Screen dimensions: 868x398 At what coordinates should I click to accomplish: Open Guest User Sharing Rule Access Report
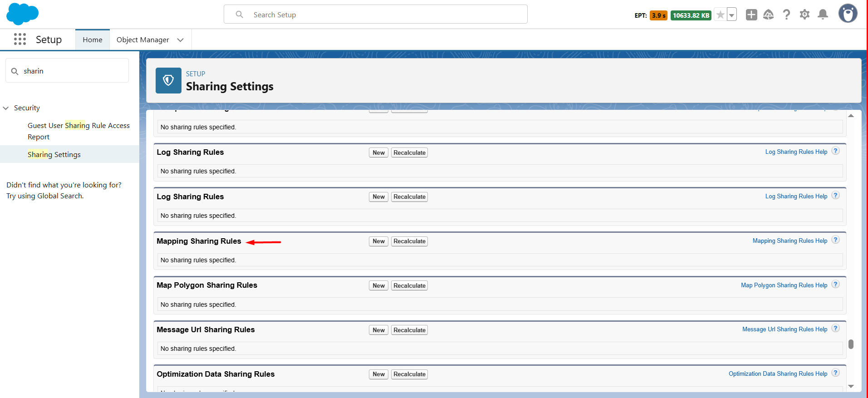click(78, 131)
